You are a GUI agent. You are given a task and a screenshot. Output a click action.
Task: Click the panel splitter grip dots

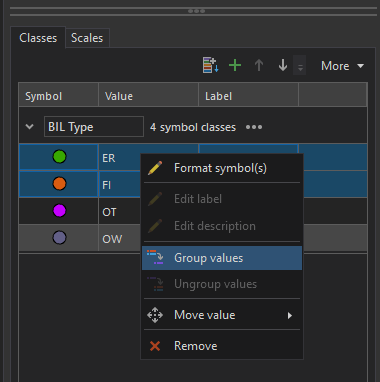click(196, 11)
